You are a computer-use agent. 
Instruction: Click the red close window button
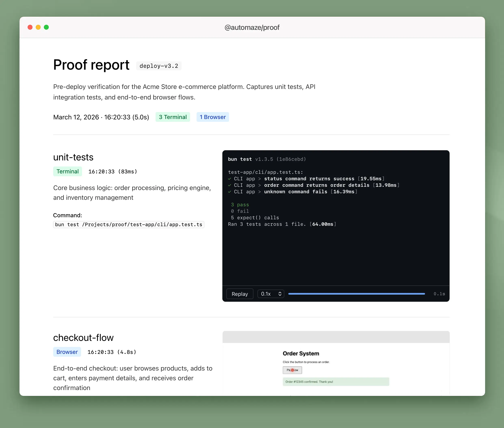[30, 27]
